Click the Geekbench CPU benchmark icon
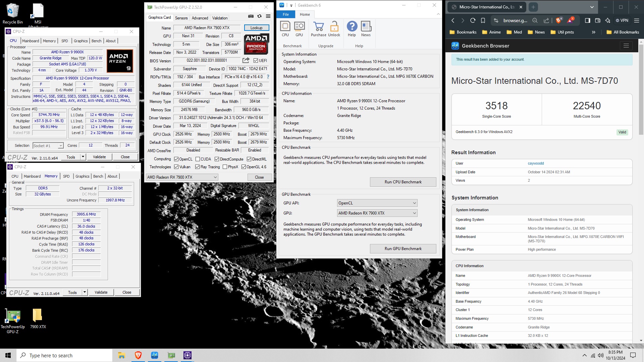Image resolution: width=644 pixels, height=362 pixels. click(x=285, y=29)
